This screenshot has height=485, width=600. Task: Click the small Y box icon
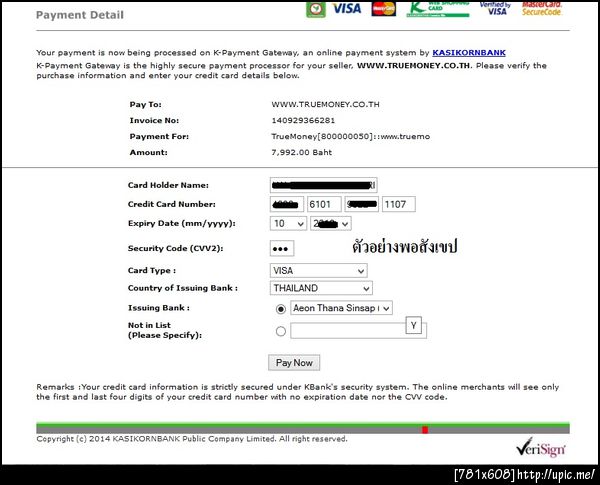pyautogui.click(x=413, y=325)
